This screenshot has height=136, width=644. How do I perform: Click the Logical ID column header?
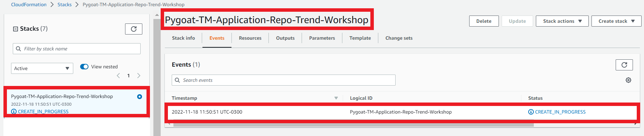tap(361, 98)
